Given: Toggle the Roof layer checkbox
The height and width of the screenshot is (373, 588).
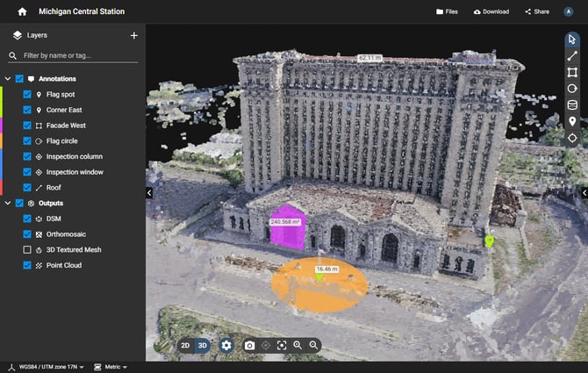Looking at the screenshot, I should click(27, 188).
